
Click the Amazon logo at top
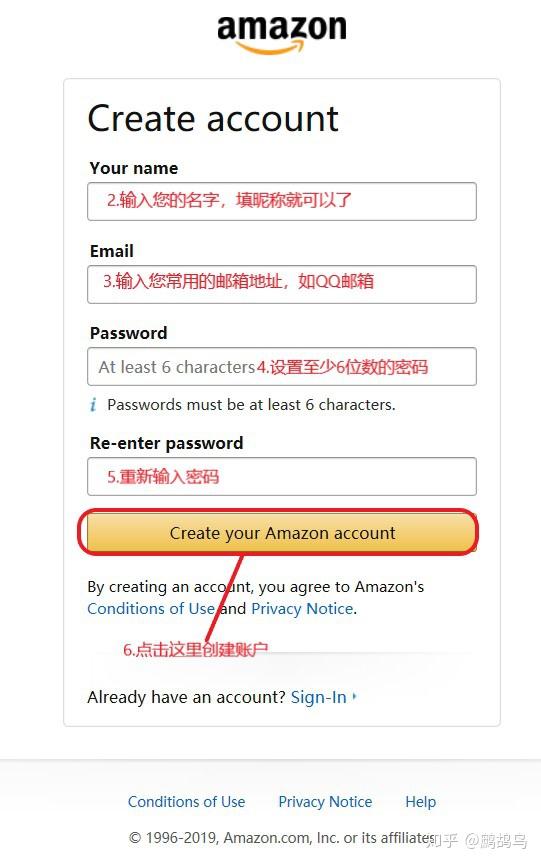coord(282,34)
